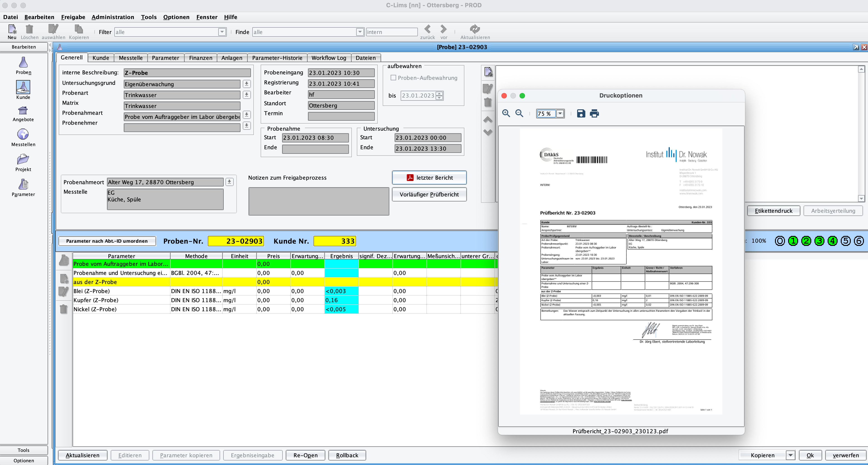The image size is (868, 465).
Task: Select workflow status circle 3
Action: pos(819,241)
